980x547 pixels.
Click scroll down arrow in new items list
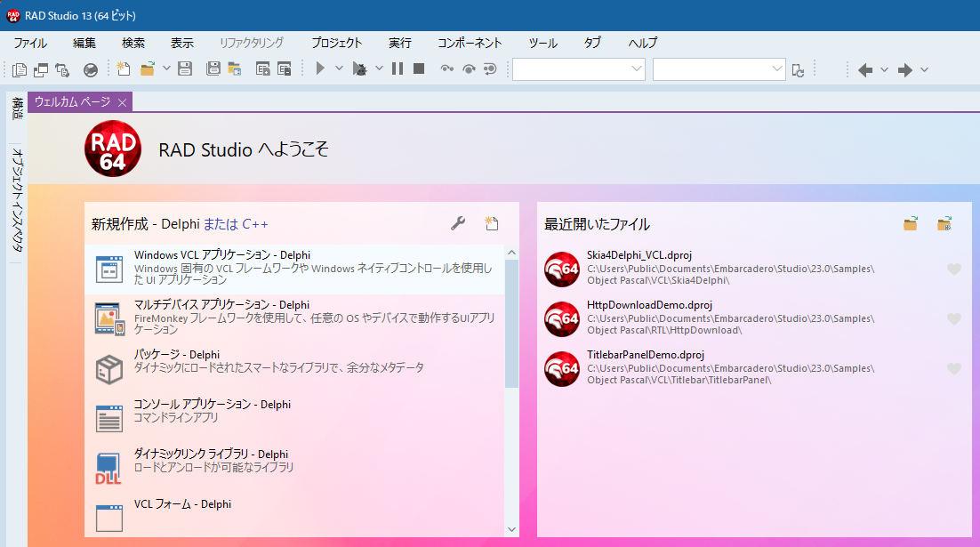point(512,529)
